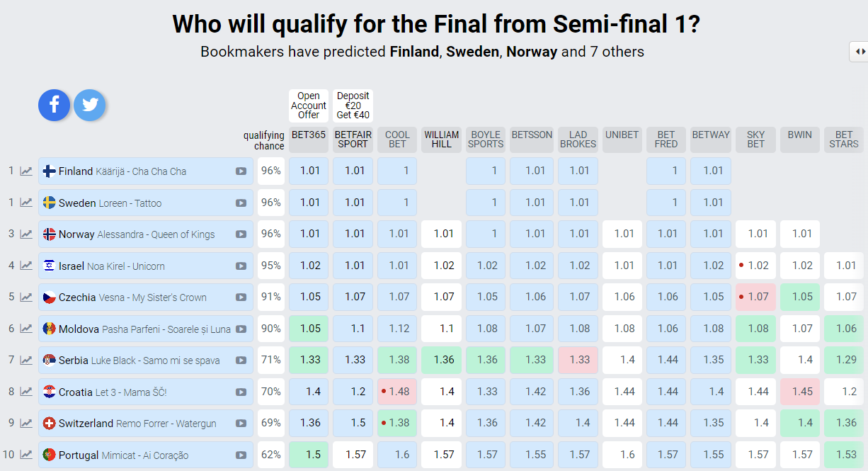
Task: Share odds on Twitter
Action: point(90,106)
